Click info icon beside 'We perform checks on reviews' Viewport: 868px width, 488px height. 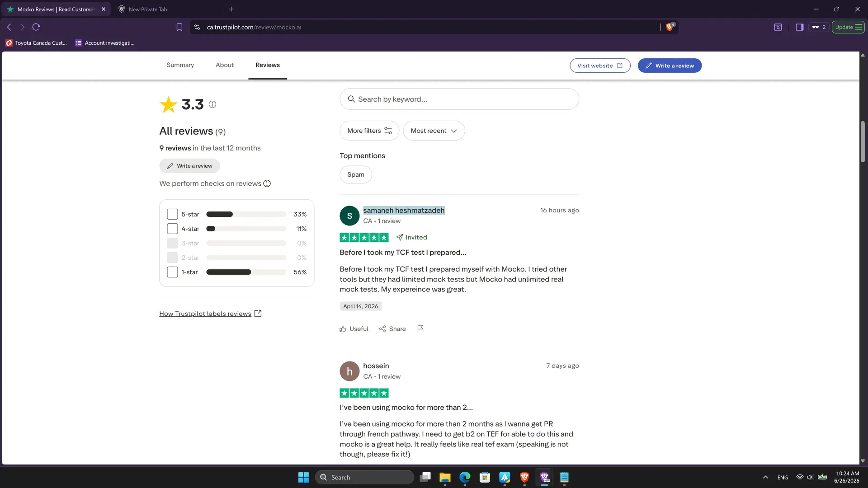click(x=267, y=183)
